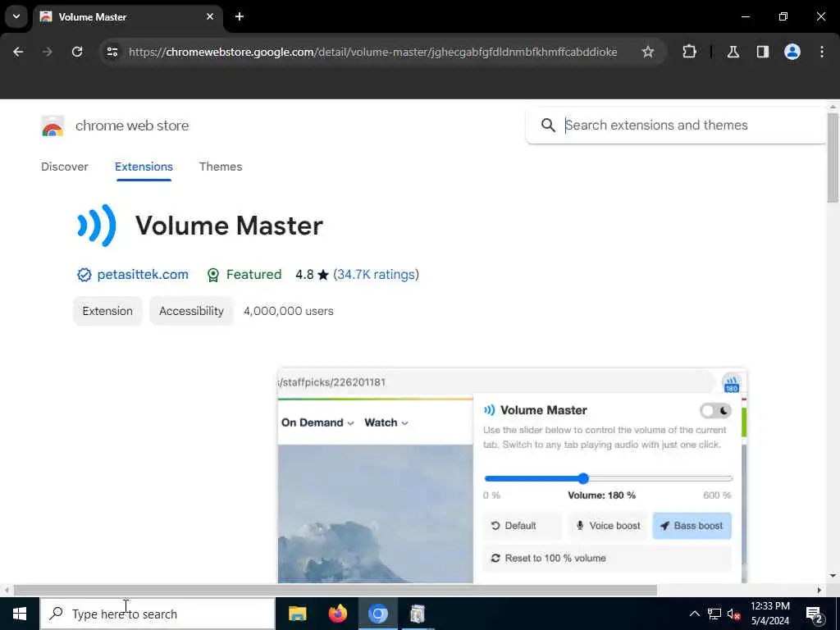Click the Accessibility category chip

[x=191, y=311]
